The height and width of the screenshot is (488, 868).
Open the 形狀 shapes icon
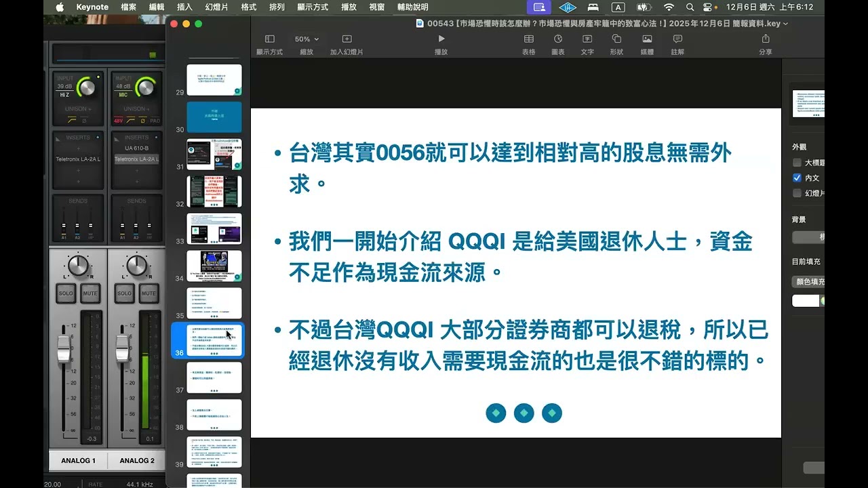616,39
